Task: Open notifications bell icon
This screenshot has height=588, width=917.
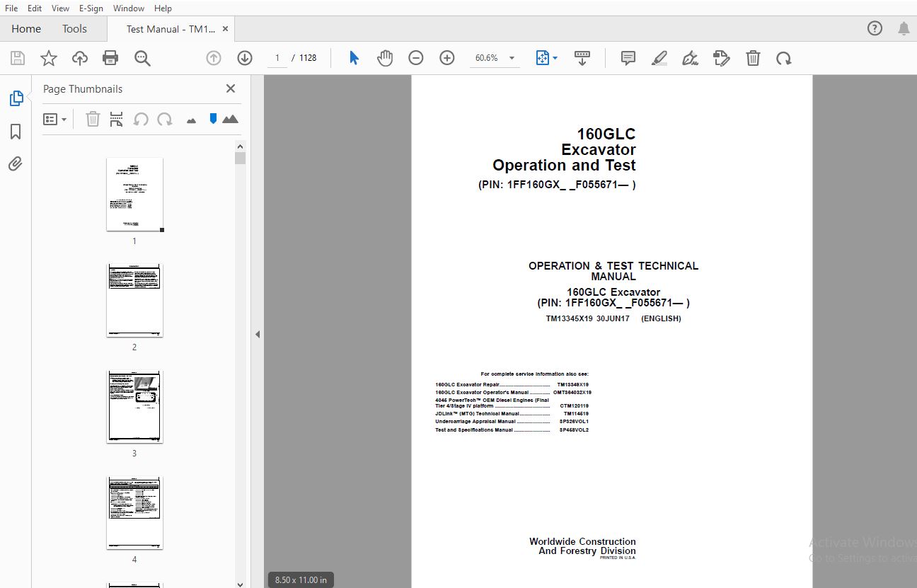Action: [x=904, y=28]
